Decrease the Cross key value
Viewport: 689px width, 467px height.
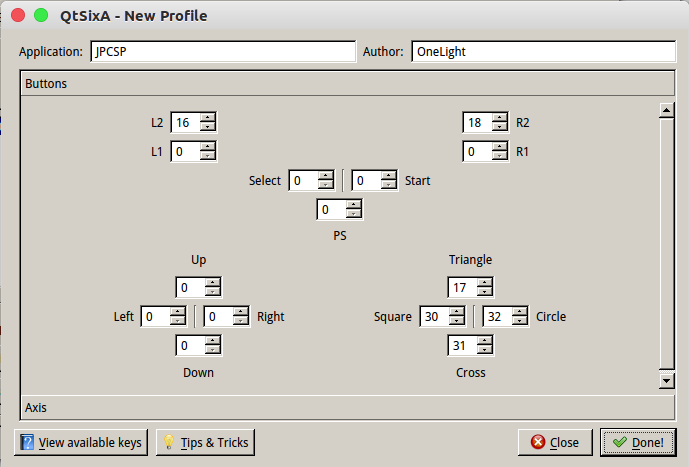[x=485, y=350]
